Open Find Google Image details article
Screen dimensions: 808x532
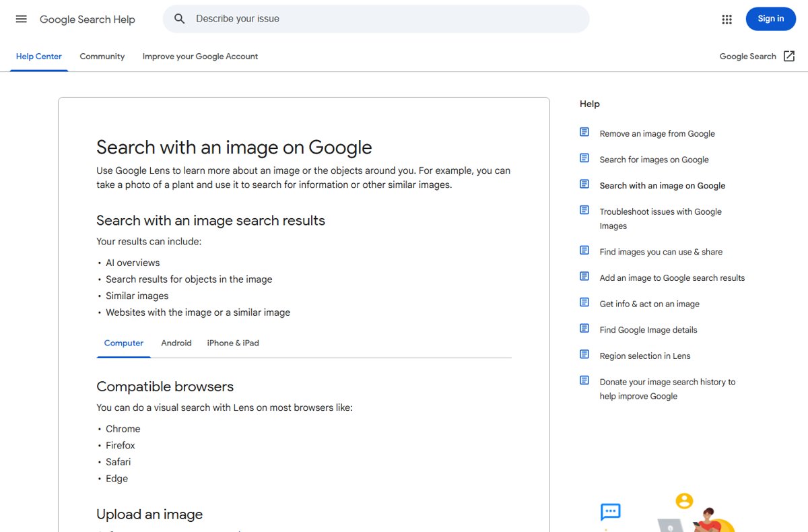pos(648,330)
